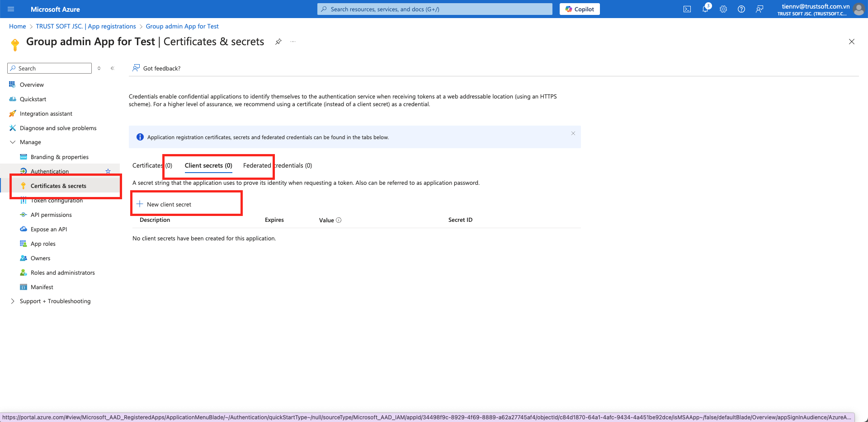Open the Cloud Shell icon
Image resolution: width=868 pixels, height=422 pixels.
point(687,9)
